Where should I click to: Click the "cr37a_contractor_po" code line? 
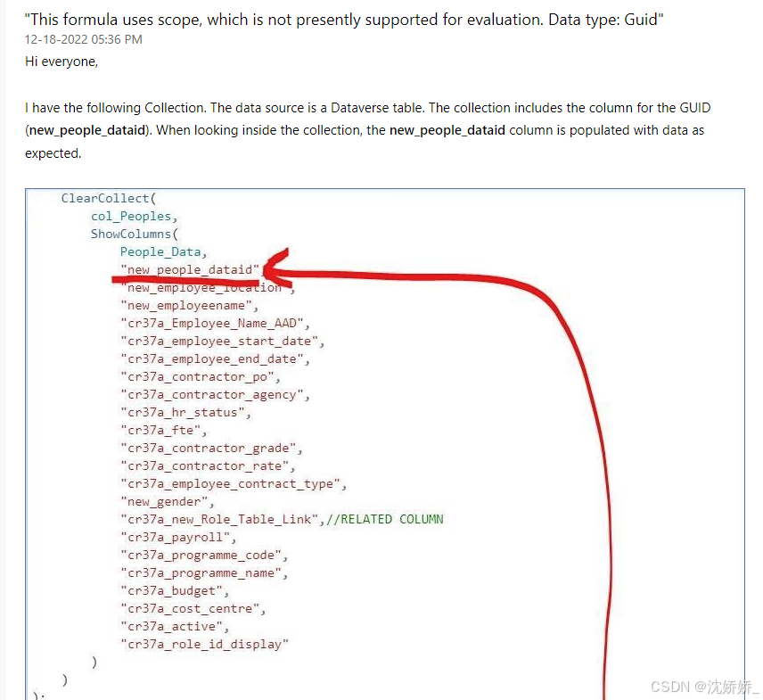(200, 377)
